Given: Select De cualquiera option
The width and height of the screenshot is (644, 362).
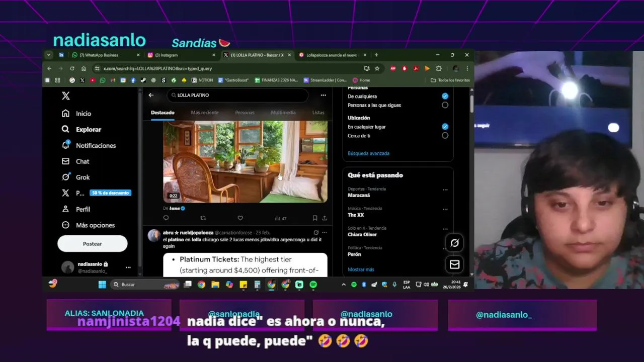Looking at the screenshot, I should (445, 96).
